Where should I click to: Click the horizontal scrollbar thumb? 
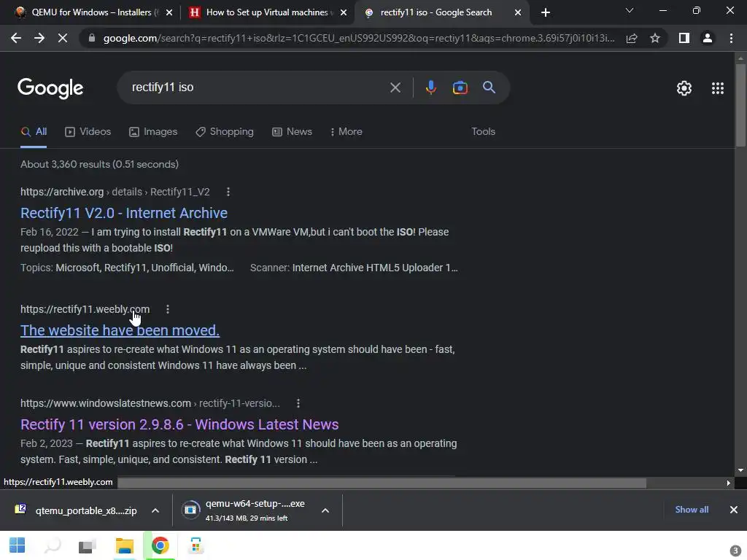pos(382,483)
